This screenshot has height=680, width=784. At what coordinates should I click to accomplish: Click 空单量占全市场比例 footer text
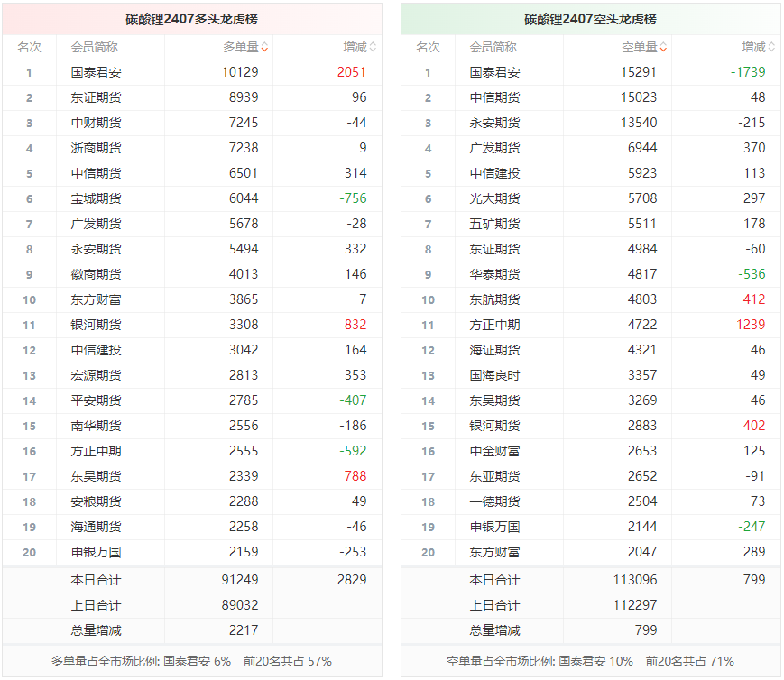[590, 661]
